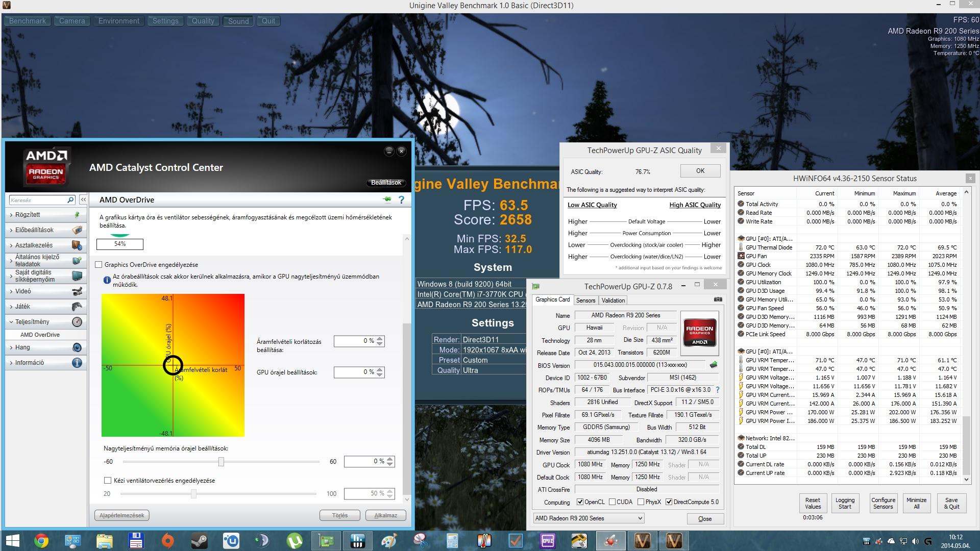This screenshot has height=551, width=980.
Task: Click Logging Start in HWiNFO
Action: (845, 503)
